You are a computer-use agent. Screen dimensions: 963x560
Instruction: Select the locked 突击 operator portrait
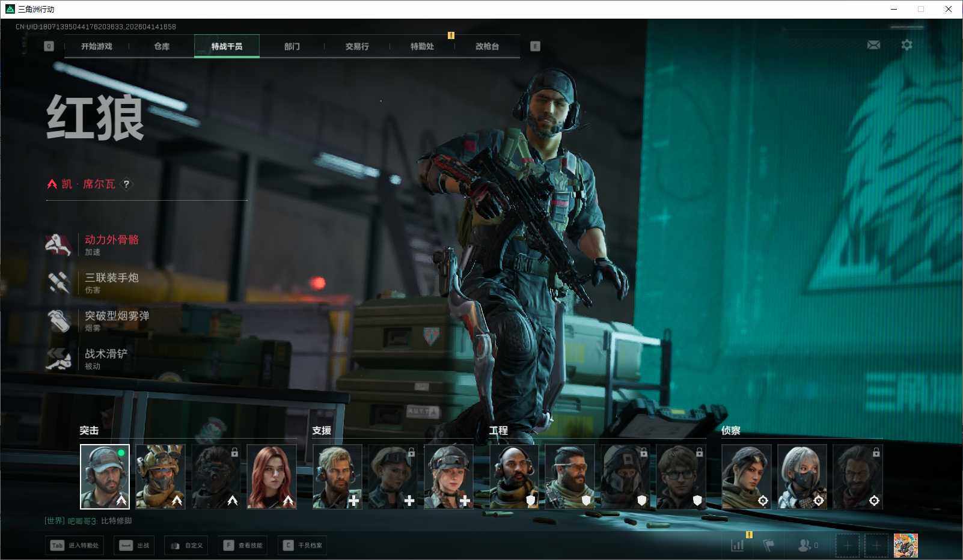(216, 476)
